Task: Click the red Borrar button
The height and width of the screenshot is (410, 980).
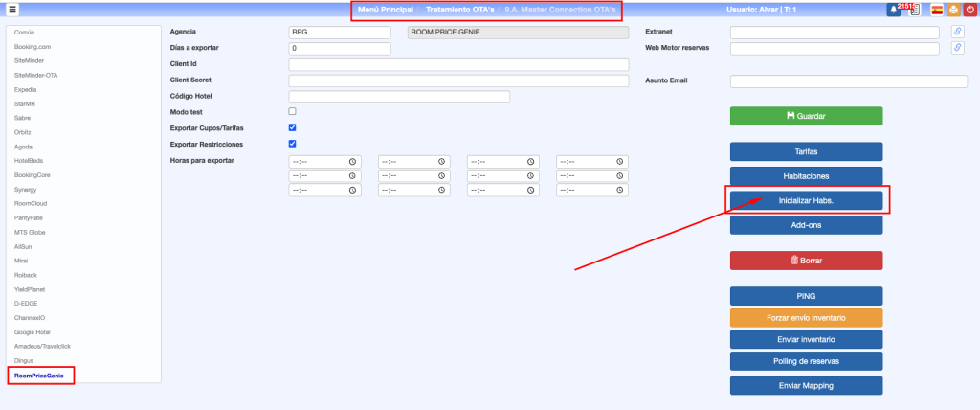Action: (806, 260)
